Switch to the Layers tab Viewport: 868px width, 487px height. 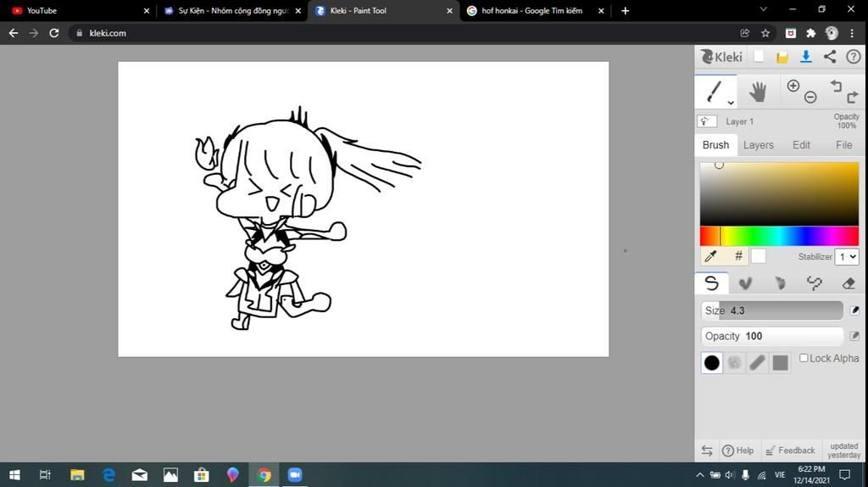[x=759, y=145]
